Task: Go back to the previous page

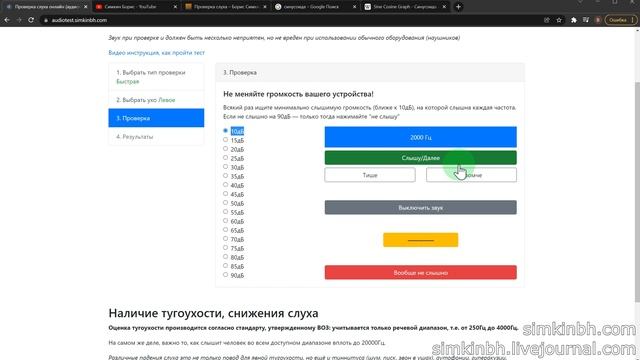Action: [7, 20]
